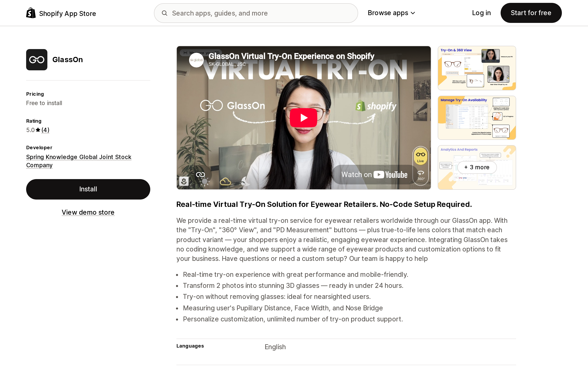Viewport: 588px width, 368px height.
Task: Click the GlassOn app name heading
Action: click(x=68, y=60)
